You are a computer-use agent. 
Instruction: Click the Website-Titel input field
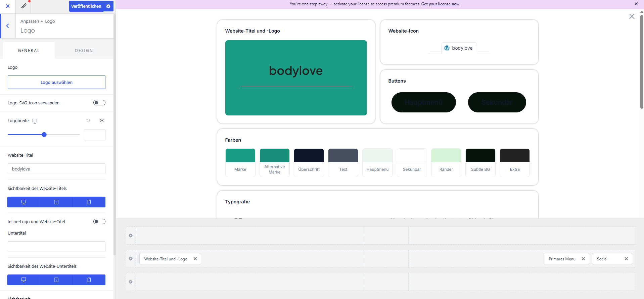pyautogui.click(x=56, y=169)
